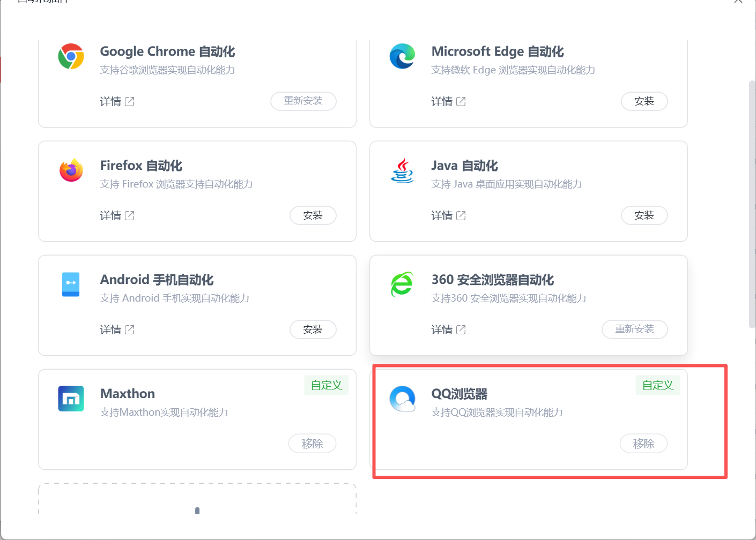Click the Google Chrome 自动化 title
The height and width of the screenshot is (540, 756).
coord(168,51)
